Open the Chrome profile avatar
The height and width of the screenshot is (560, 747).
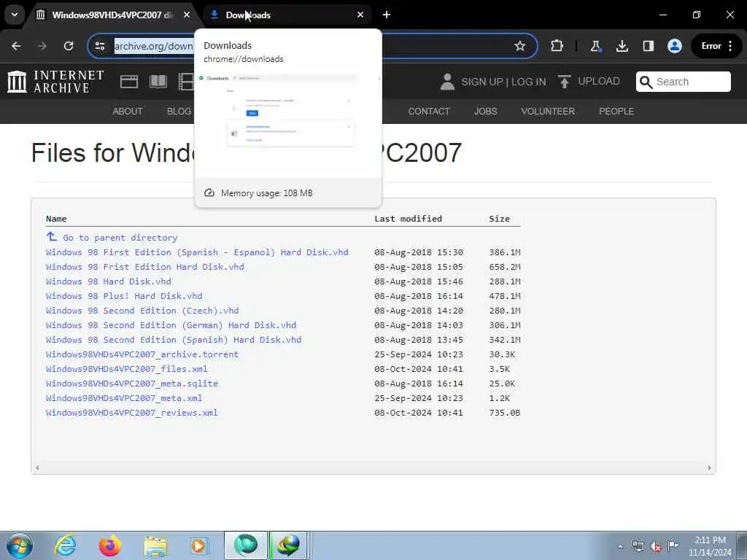(x=675, y=46)
